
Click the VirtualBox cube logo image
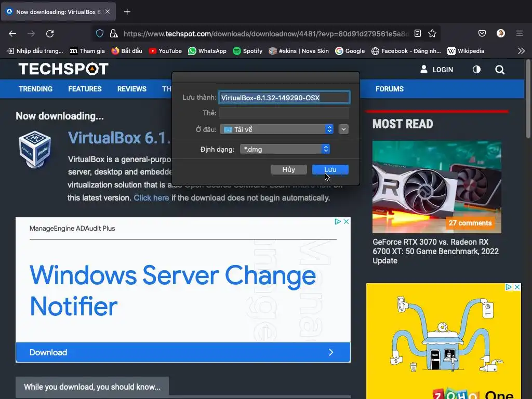pyautogui.click(x=35, y=149)
